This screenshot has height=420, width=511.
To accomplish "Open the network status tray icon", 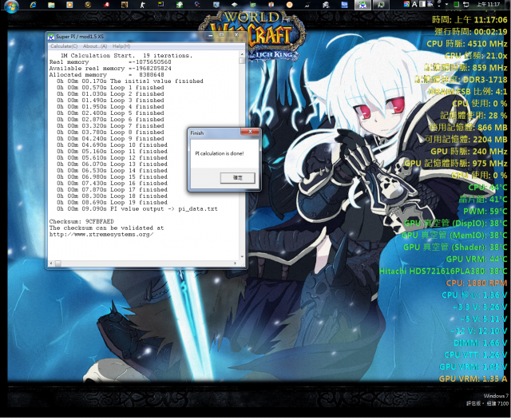I will point(466,4).
